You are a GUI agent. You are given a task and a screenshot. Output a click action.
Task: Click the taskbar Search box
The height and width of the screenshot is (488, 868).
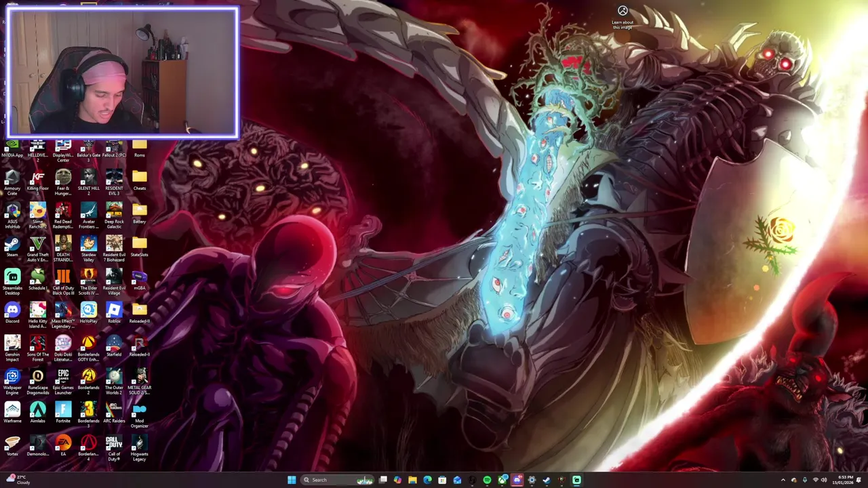click(x=337, y=480)
